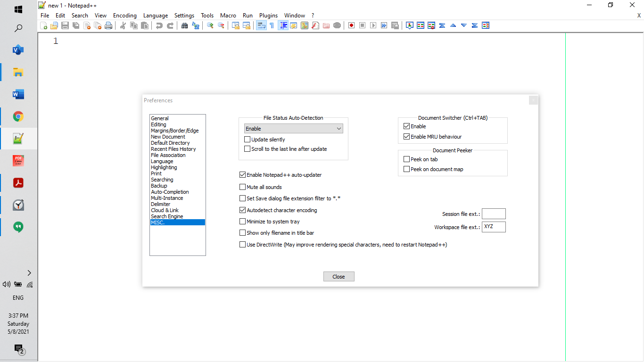Click the Cut scissors icon
The image size is (644, 362).
(123, 25)
